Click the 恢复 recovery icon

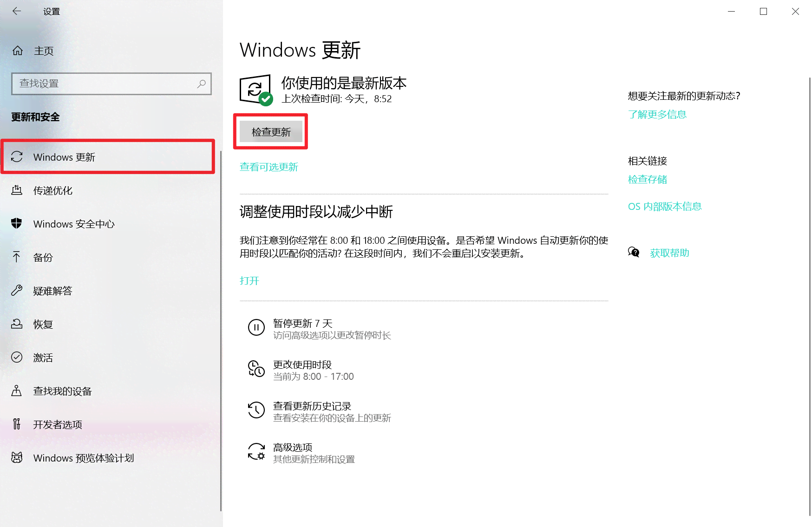click(x=17, y=324)
